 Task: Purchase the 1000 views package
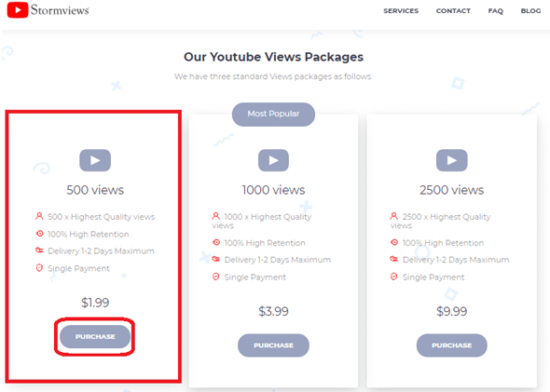273,345
